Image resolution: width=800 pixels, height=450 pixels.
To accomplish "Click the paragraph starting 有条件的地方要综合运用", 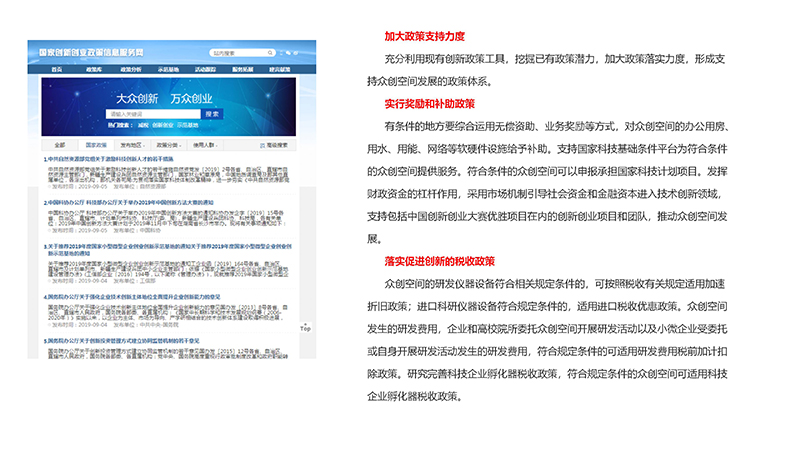I will (x=547, y=183).
